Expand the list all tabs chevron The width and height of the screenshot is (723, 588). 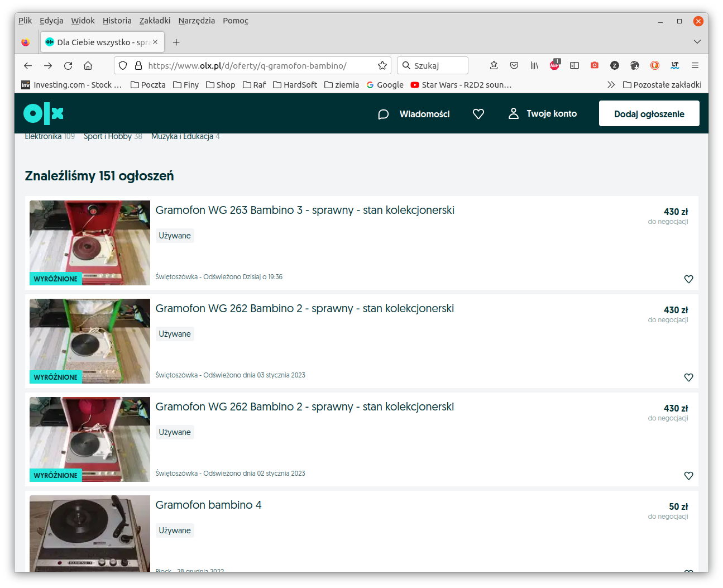coord(697,42)
